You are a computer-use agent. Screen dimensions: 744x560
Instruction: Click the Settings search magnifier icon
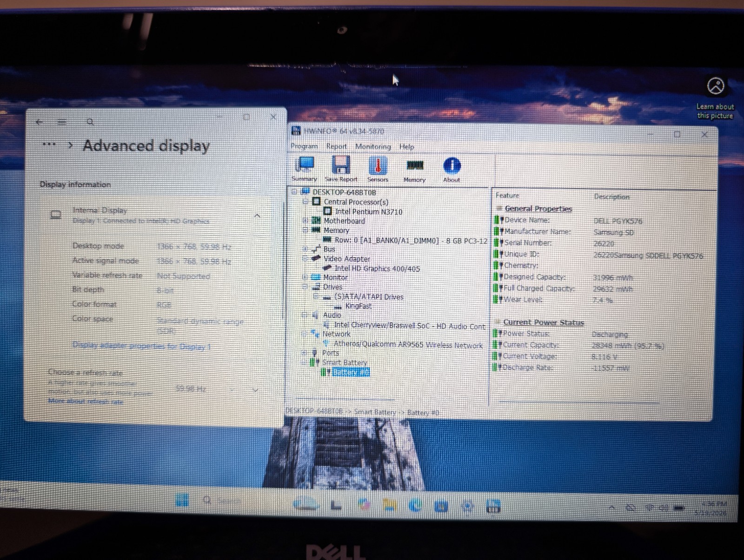tap(90, 122)
